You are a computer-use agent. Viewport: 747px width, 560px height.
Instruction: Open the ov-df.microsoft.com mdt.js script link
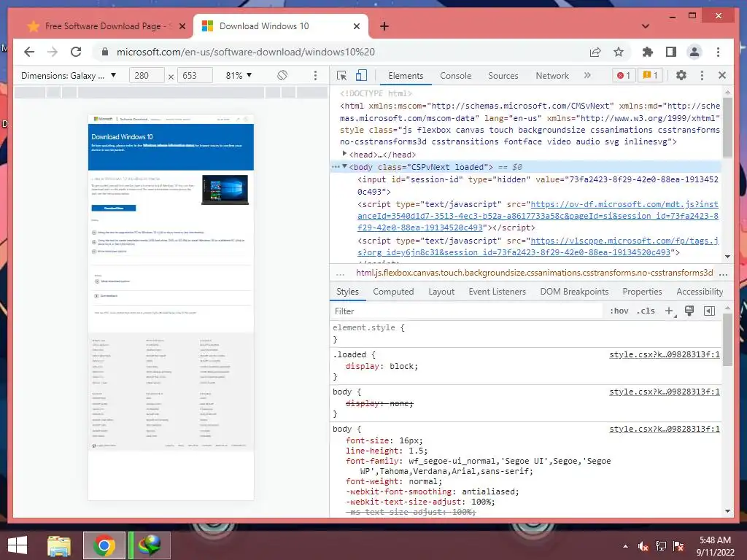[x=538, y=216]
